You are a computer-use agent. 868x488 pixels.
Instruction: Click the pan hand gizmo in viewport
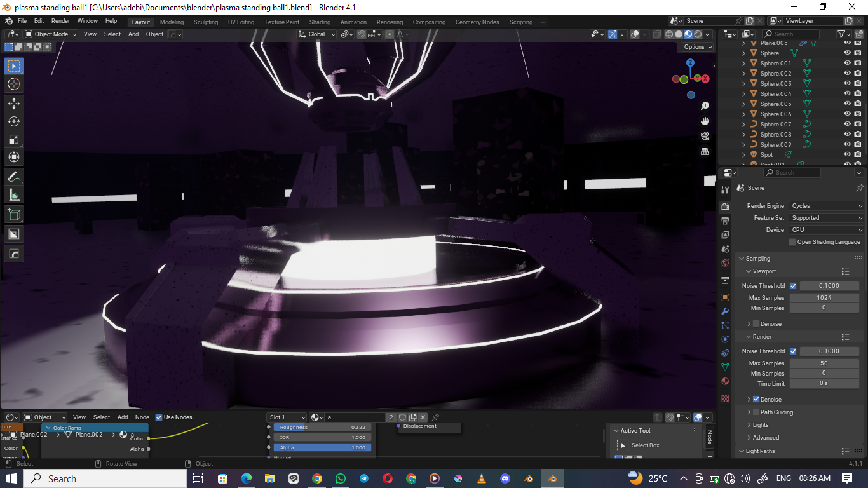pyautogui.click(x=705, y=121)
